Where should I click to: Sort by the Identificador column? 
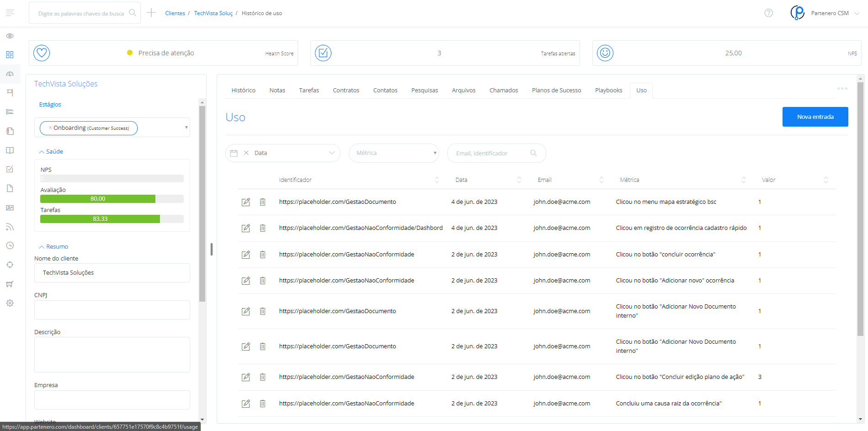coord(437,180)
